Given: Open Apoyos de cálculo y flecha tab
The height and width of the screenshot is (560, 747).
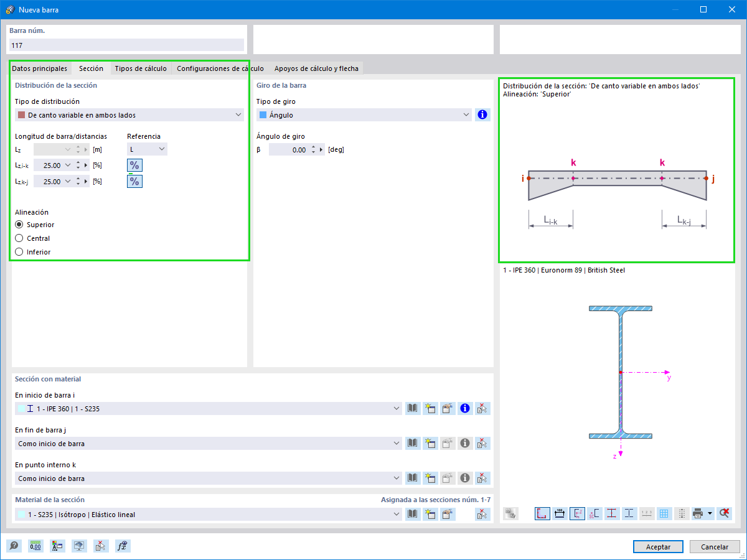Looking at the screenshot, I should point(316,68).
